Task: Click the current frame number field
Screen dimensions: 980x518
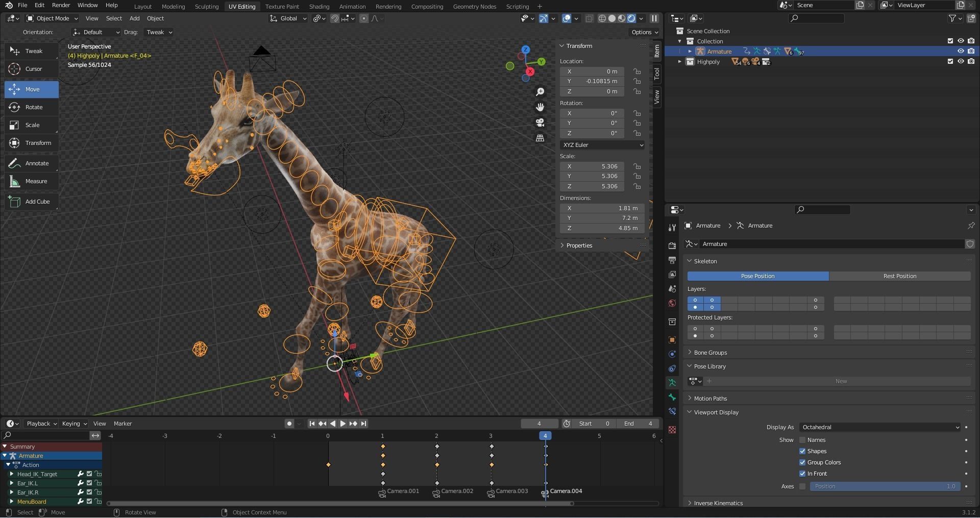Action: pos(539,424)
